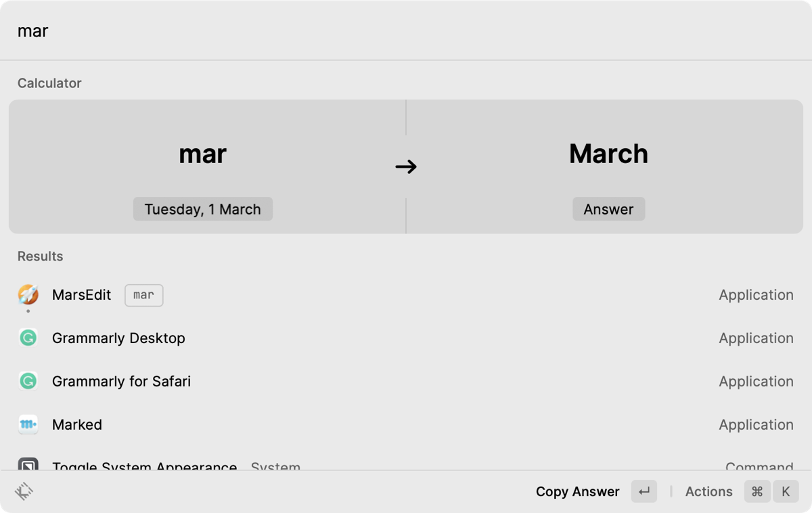Click the MarsEdit app icon
This screenshot has width=812, height=513.
click(28, 294)
